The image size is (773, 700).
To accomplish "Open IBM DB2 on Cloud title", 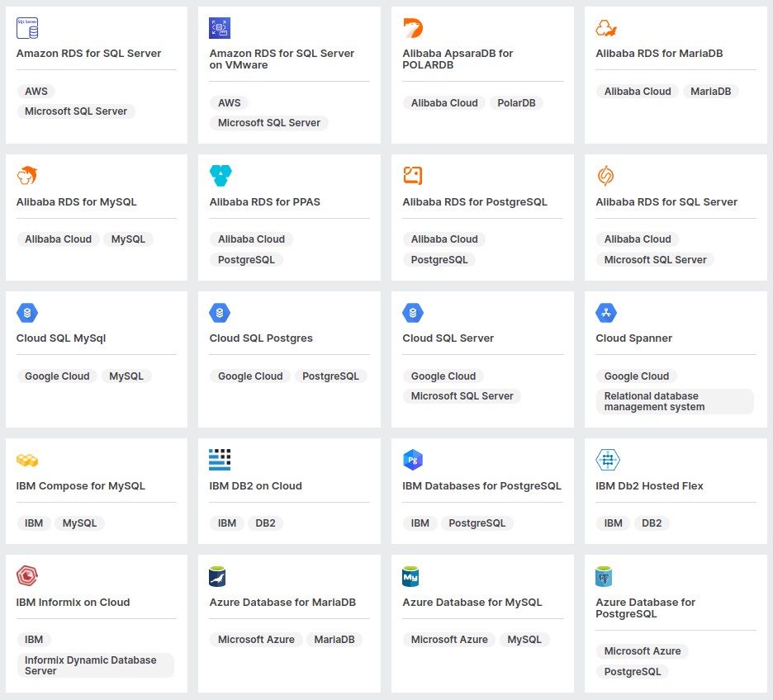I will point(255,486).
